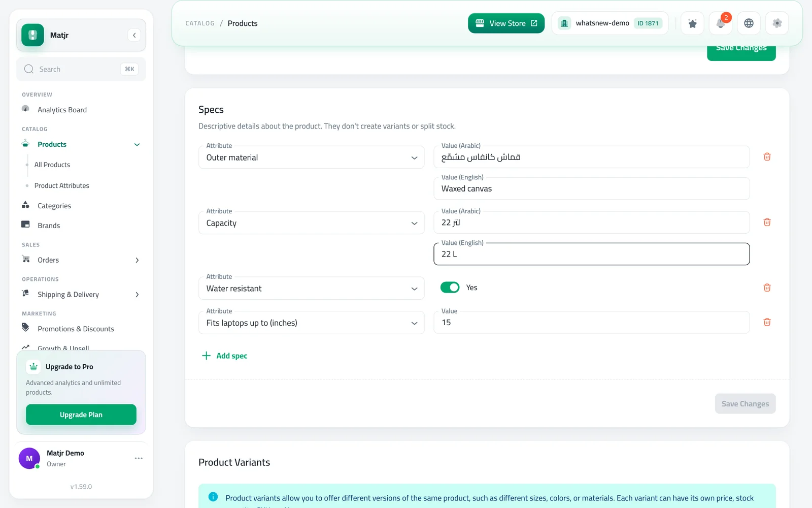Collapse the sidebar with the chevron
812x508 pixels.
(134, 35)
